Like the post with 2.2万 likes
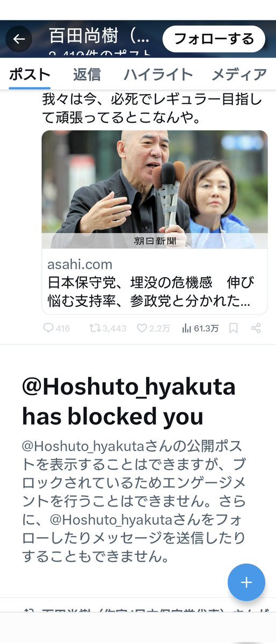The image size is (276, 644). pos(153,328)
